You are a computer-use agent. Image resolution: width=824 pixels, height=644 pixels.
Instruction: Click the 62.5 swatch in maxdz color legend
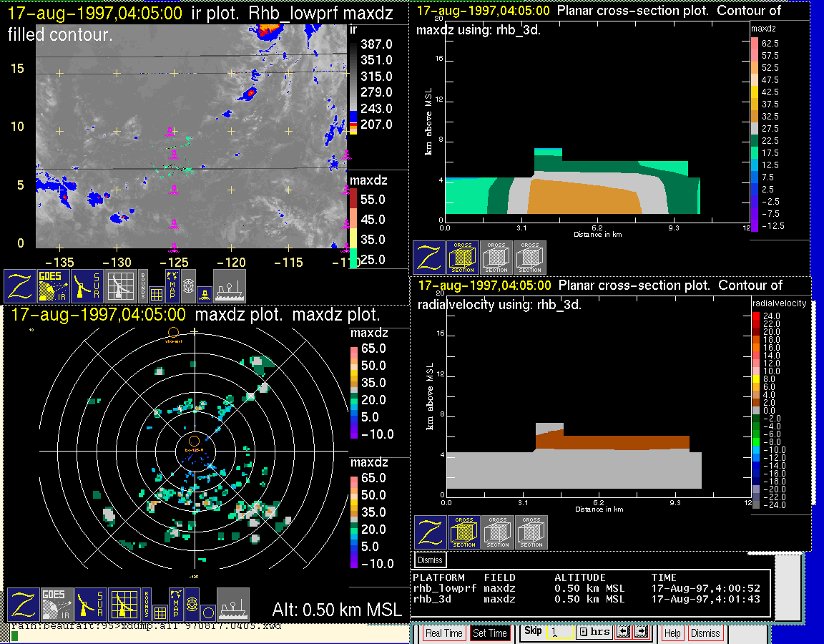(754, 43)
